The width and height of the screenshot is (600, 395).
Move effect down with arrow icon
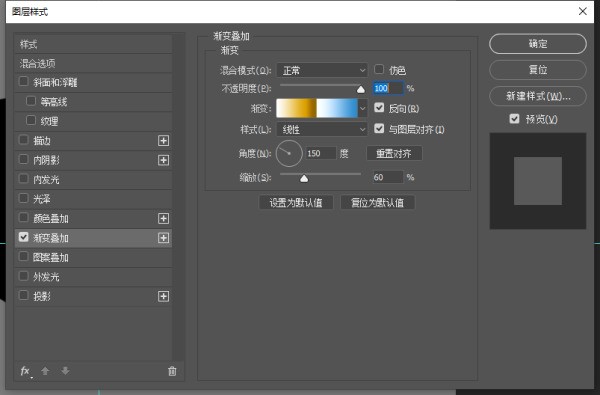[x=65, y=371]
